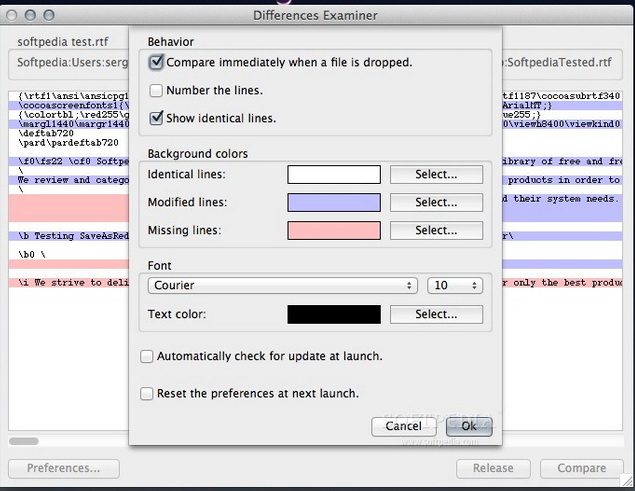
Task: Click the Missing lines pink color swatch
Action: tap(334, 230)
